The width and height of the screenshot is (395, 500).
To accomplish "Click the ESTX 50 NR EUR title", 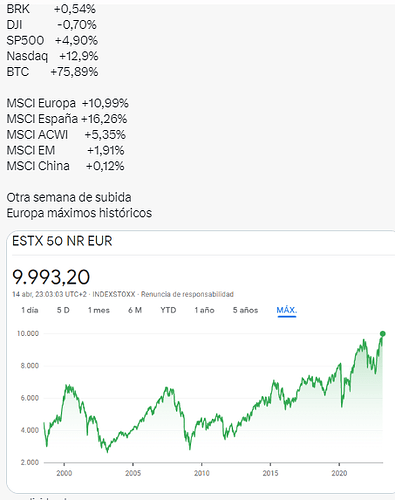I will coord(62,241).
